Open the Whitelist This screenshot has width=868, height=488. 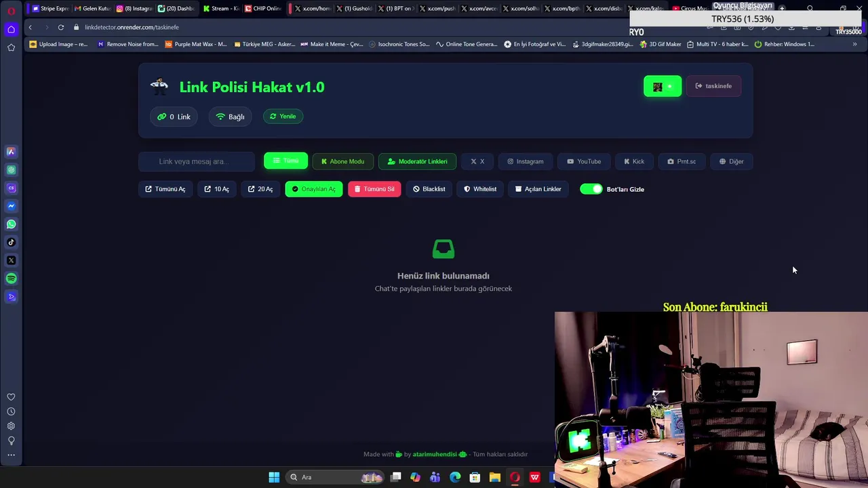click(x=480, y=189)
